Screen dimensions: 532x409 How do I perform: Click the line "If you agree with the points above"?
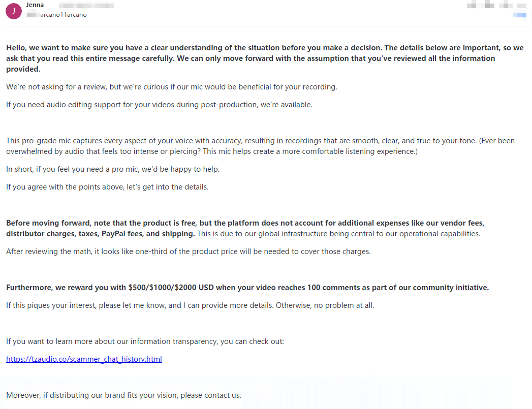(x=107, y=186)
